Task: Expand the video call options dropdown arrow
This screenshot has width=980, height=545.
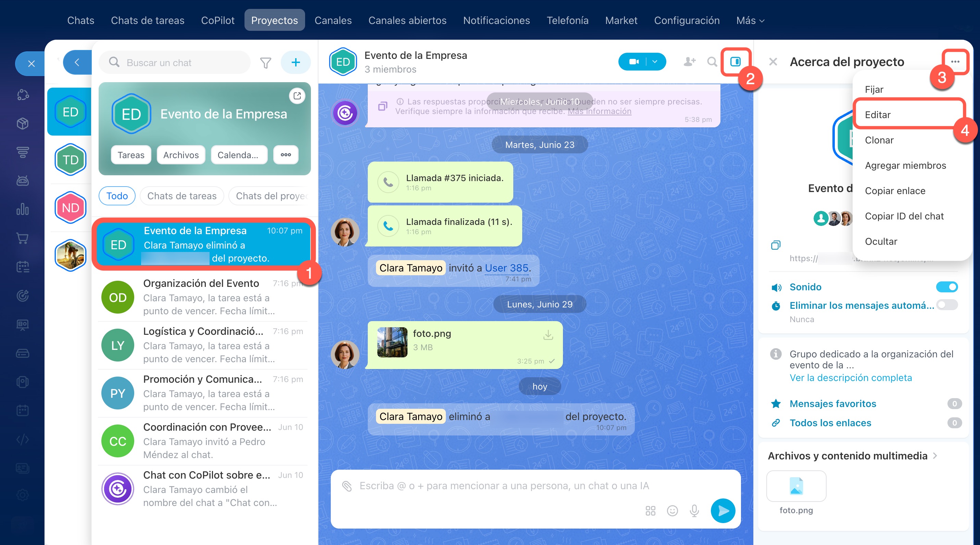Action: click(654, 62)
